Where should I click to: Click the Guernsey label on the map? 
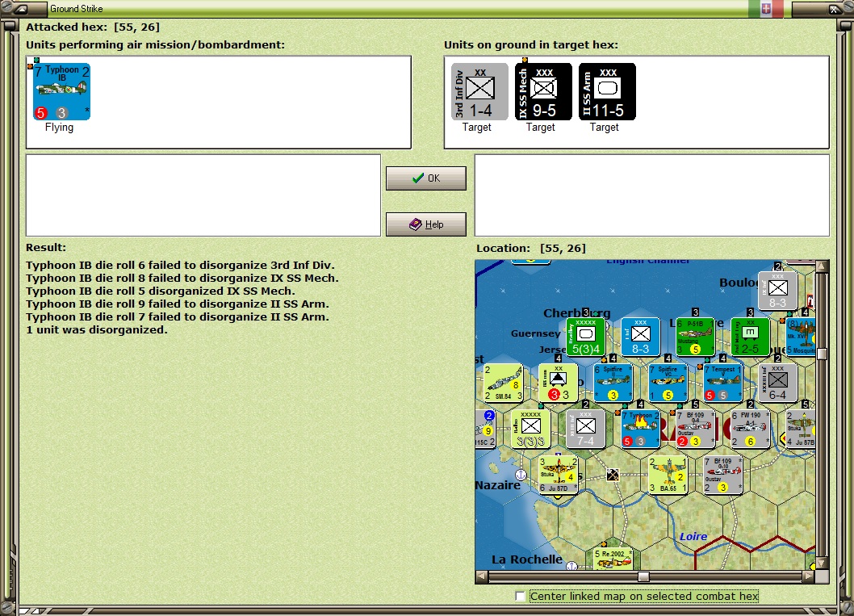[x=535, y=333]
